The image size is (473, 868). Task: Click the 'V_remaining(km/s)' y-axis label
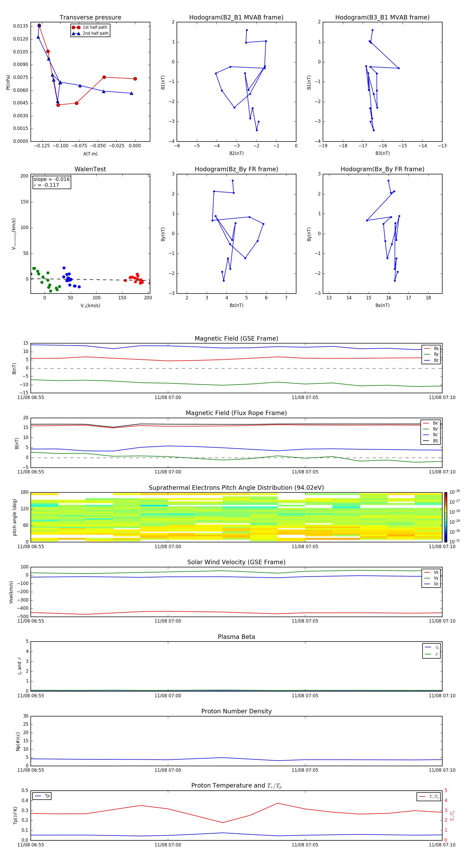pyautogui.click(x=14, y=234)
